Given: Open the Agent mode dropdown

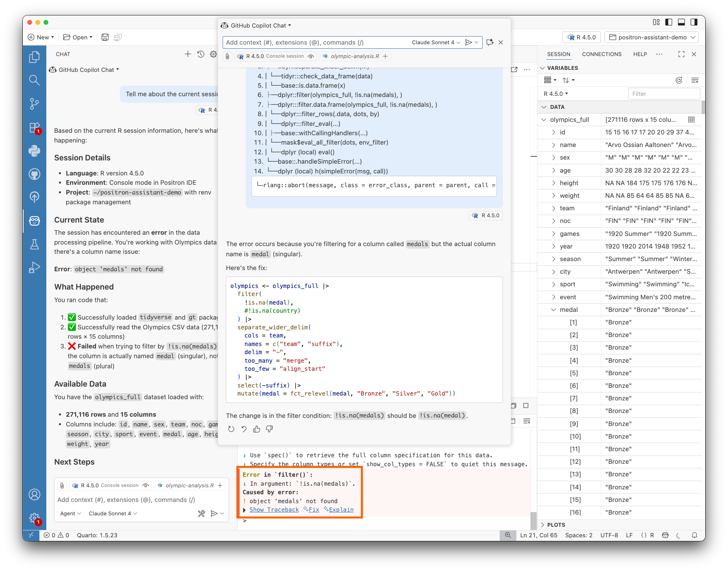Looking at the screenshot, I should [x=70, y=513].
